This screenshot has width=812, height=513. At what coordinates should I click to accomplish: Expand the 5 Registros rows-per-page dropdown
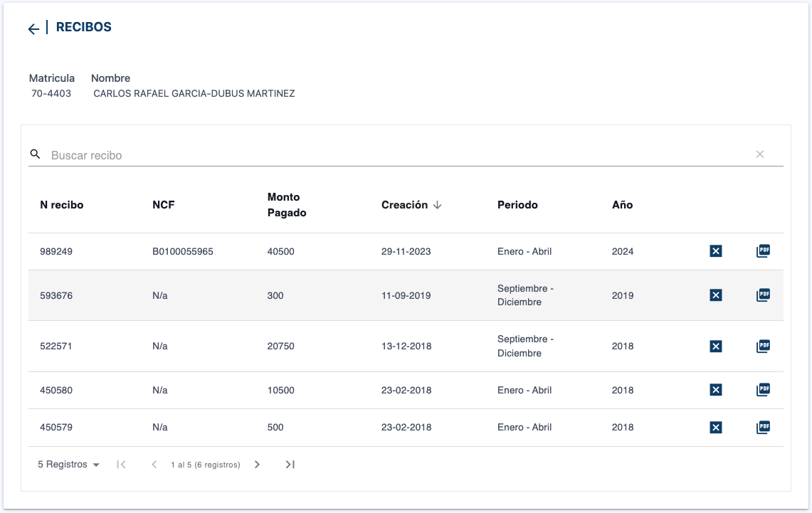tap(68, 465)
